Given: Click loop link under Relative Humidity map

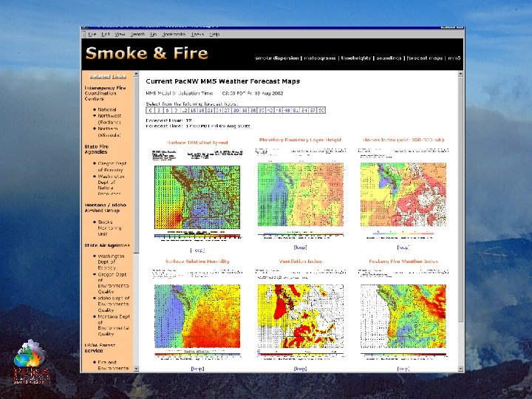Looking at the screenshot, I should (197, 369).
